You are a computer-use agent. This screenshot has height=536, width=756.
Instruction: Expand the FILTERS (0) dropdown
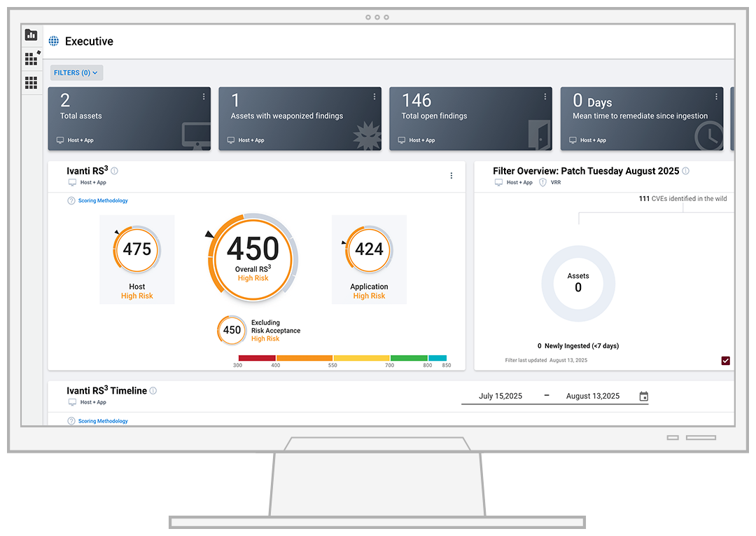coord(76,72)
